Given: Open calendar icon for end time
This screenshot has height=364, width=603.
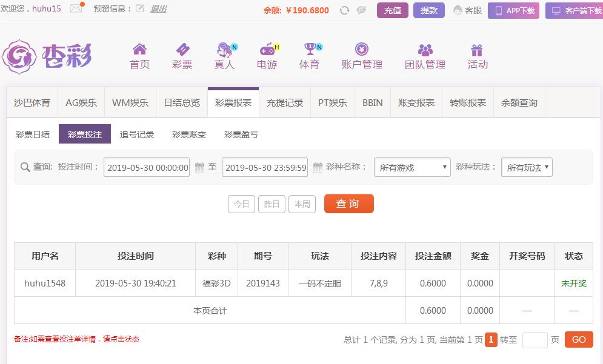Looking at the screenshot, I should tap(318, 167).
